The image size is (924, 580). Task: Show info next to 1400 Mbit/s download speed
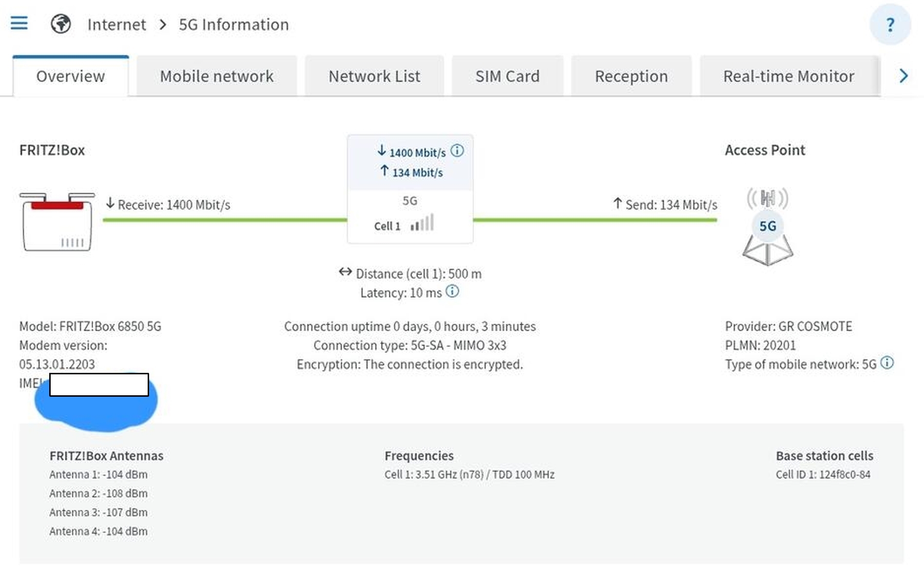(x=457, y=151)
